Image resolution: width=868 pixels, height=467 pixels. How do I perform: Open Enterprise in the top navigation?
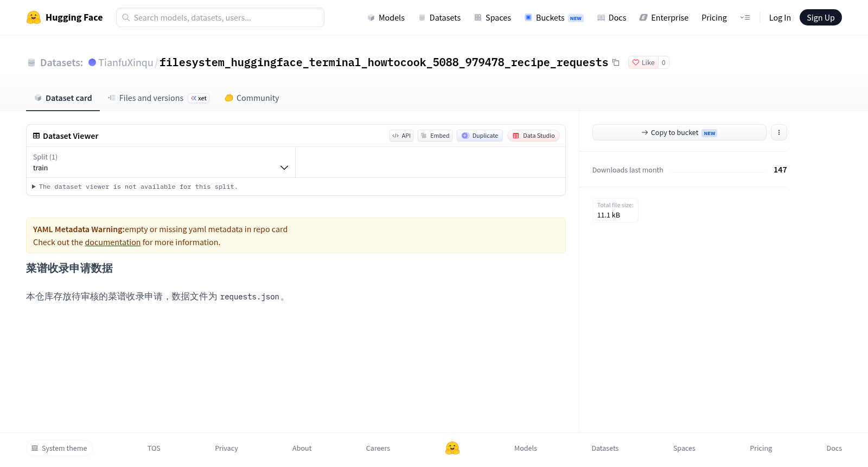click(x=664, y=17)
